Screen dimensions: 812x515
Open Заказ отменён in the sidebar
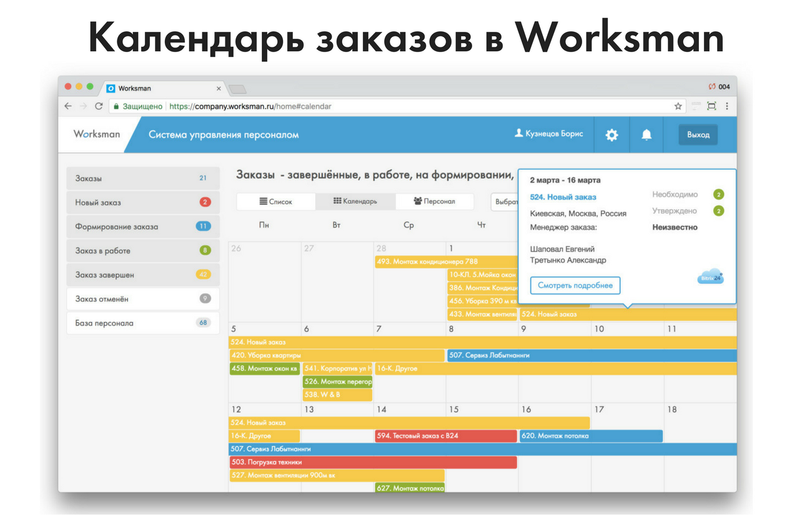coord(143,299)
